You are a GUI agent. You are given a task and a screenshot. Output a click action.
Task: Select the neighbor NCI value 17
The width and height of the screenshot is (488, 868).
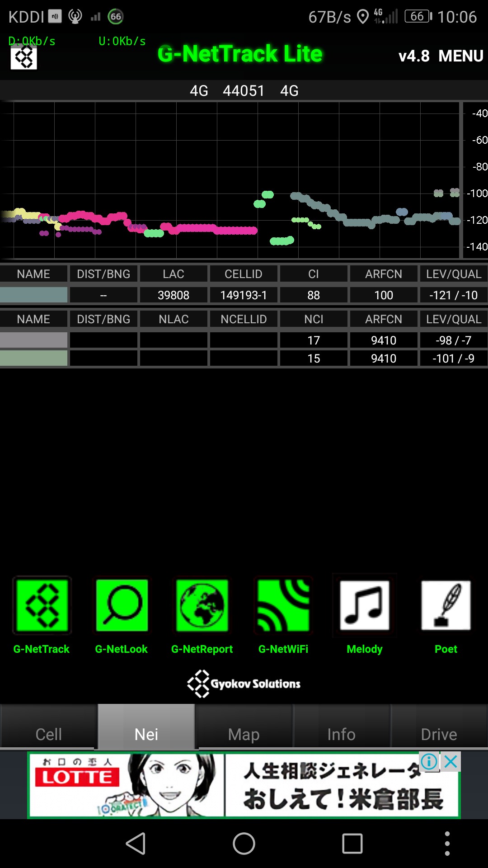[x=314, y=340]
